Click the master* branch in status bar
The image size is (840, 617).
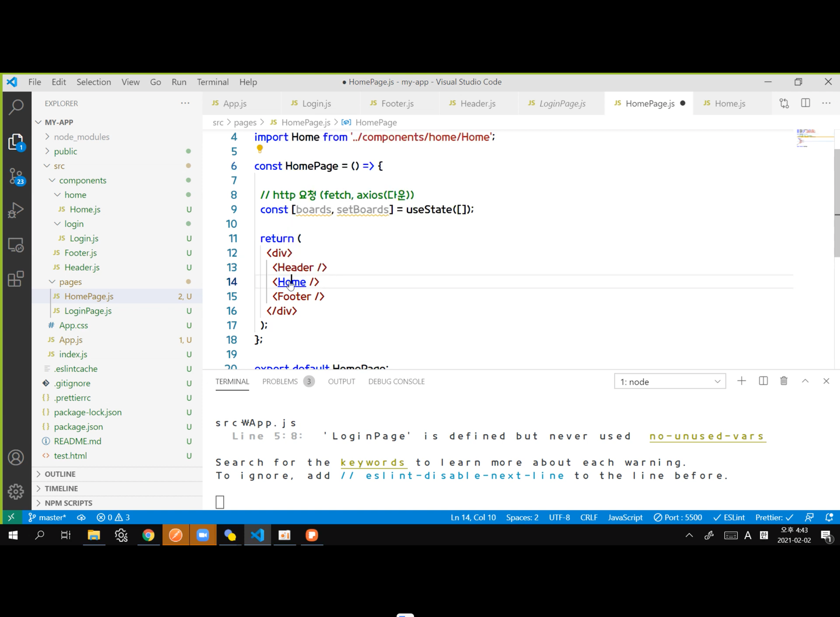[x=47, y=517]
